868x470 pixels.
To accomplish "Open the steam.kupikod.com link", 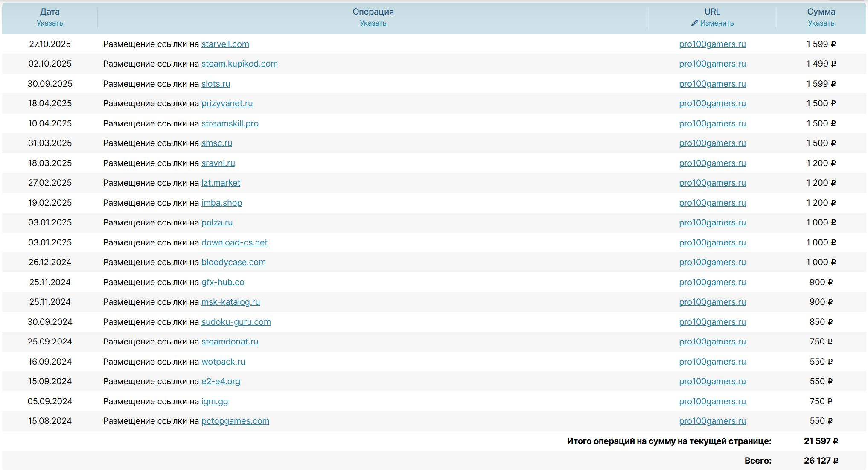I will point(239,64).
